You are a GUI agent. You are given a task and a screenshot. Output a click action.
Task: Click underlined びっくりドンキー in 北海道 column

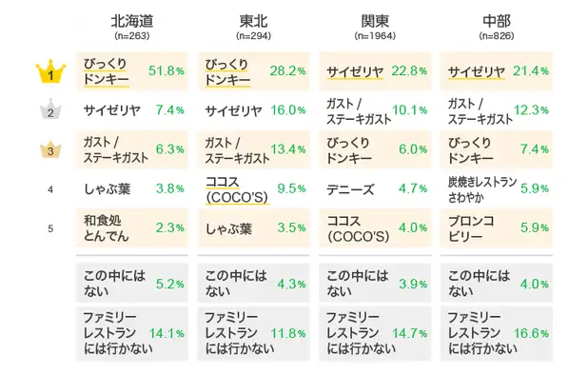coord(107,71)
